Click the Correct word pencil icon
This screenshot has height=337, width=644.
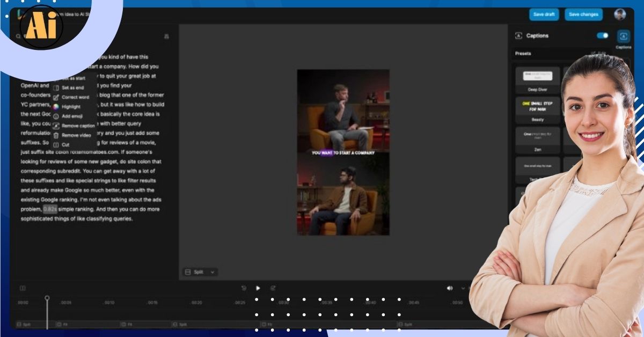[56, 97]
